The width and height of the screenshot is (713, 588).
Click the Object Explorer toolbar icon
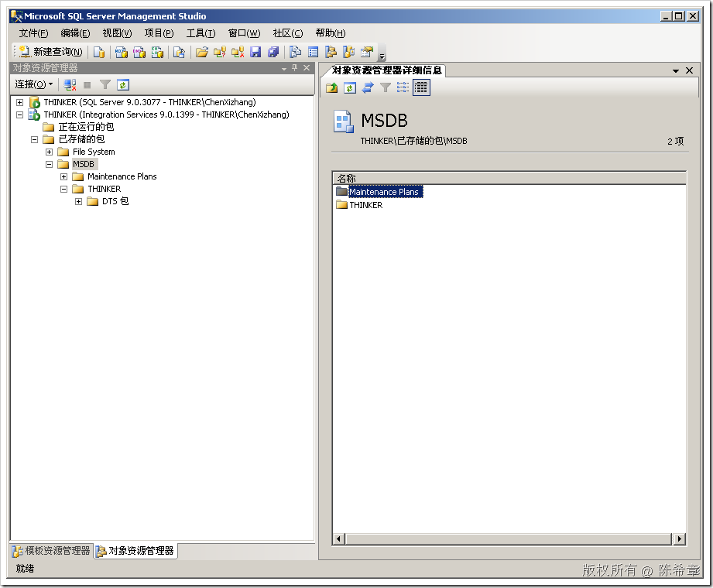(x=331, y=53)
